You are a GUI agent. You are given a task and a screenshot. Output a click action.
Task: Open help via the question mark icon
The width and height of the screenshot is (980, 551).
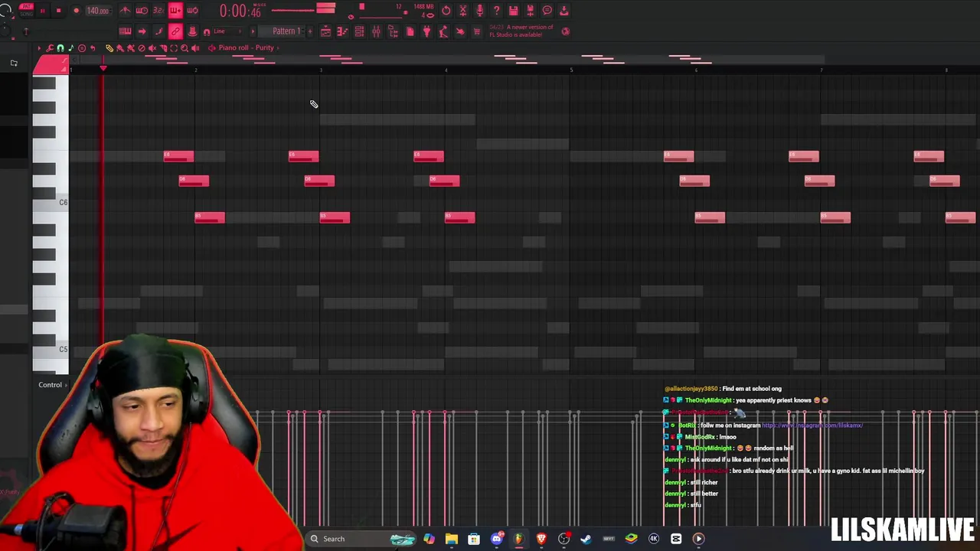(x=496, y=11)
